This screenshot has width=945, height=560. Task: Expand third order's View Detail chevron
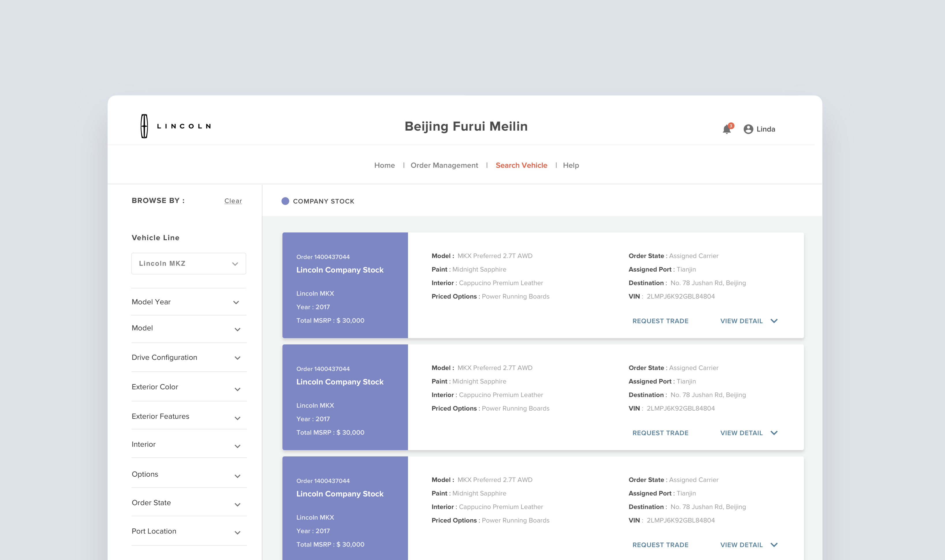(x=774, y=544)
